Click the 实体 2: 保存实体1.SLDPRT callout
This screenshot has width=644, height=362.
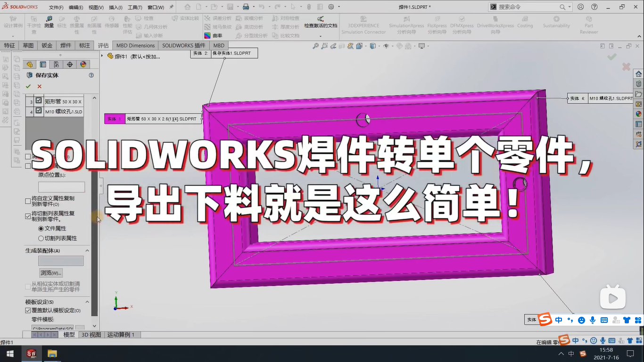224,53
